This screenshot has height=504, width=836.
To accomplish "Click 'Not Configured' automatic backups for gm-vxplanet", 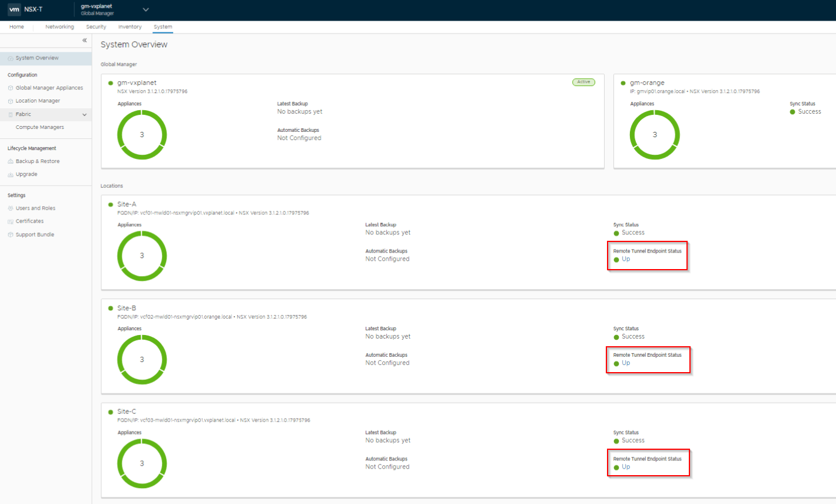I will [299, 138].
